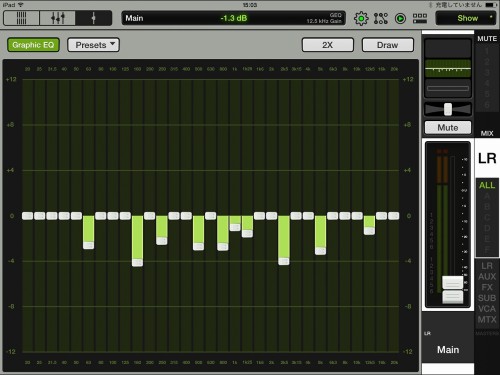500x375 pixels.
Task: Click the pan slider knob
Action: (x=448, y=109)
